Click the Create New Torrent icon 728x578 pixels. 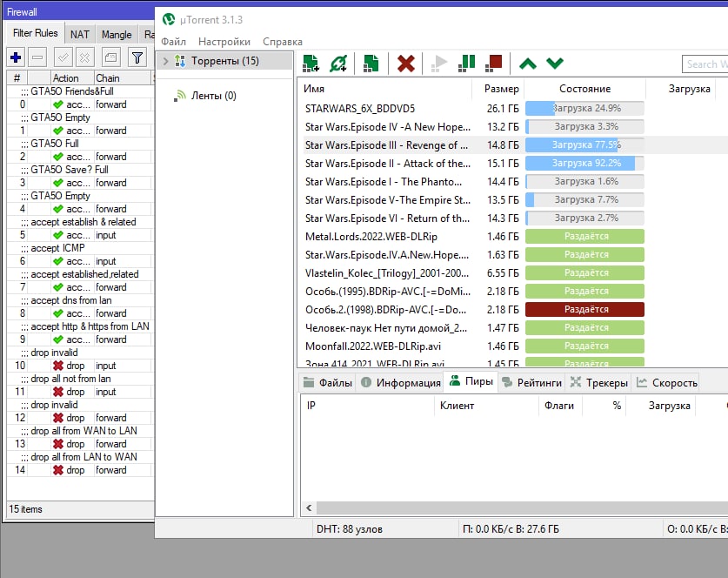pyautogui.click(x=371, y=64)
